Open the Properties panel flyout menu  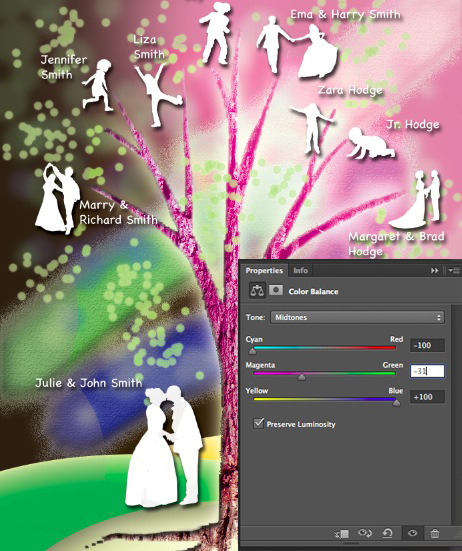point(454,270)
